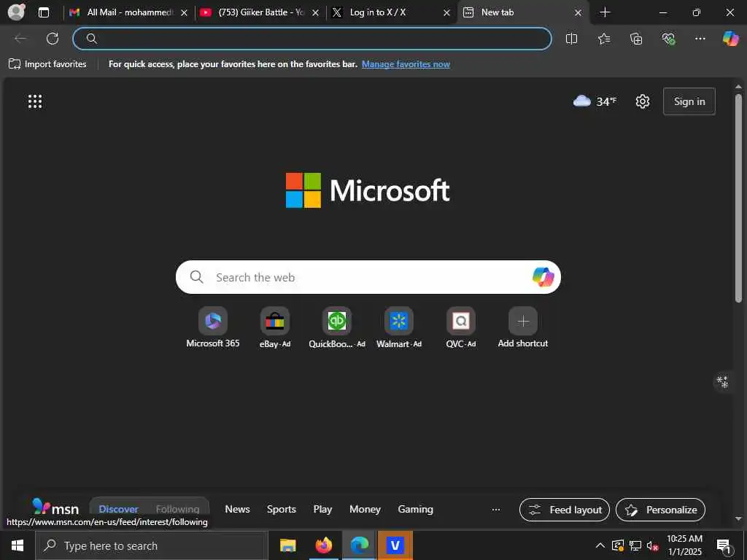Click Add shortcut tile

pyautogui.click(x=522, y=328)
